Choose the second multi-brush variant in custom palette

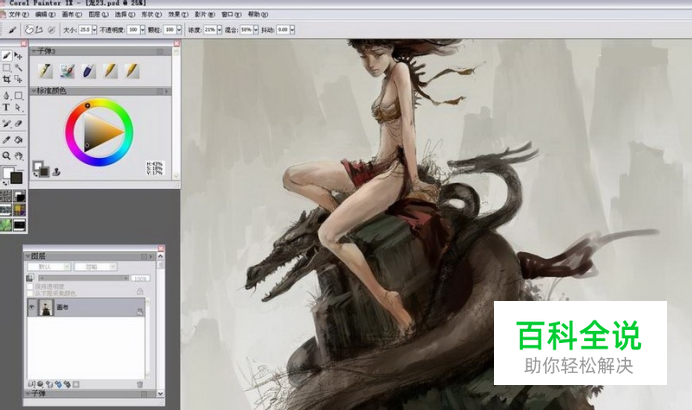click(67, 71)
